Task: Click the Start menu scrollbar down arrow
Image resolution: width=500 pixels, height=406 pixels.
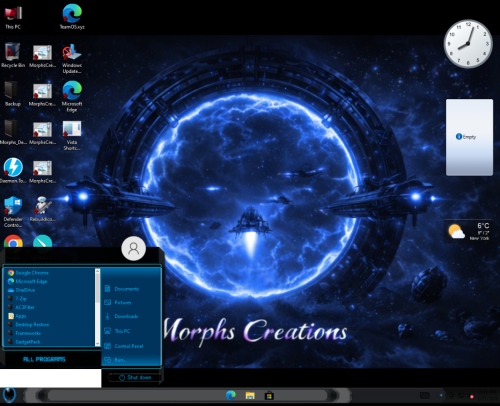Action: click(x=97, y=343)
